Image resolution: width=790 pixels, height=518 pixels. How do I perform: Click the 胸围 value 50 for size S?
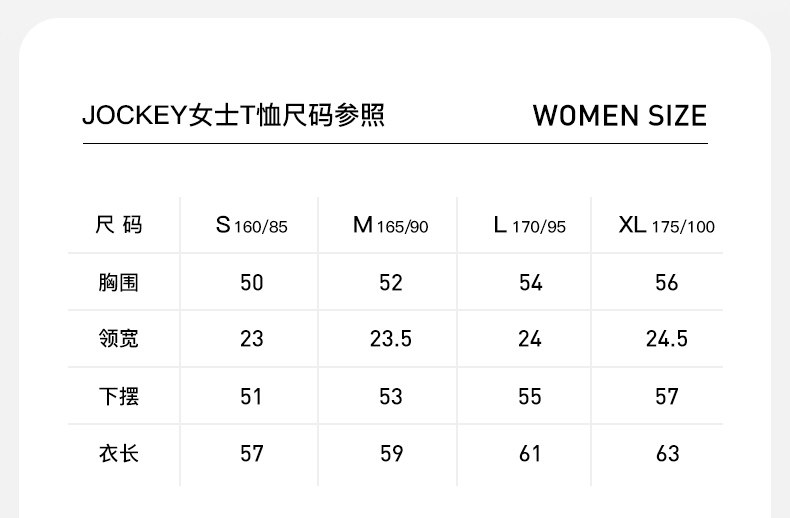pyautogui.click(x=252, y=283)
